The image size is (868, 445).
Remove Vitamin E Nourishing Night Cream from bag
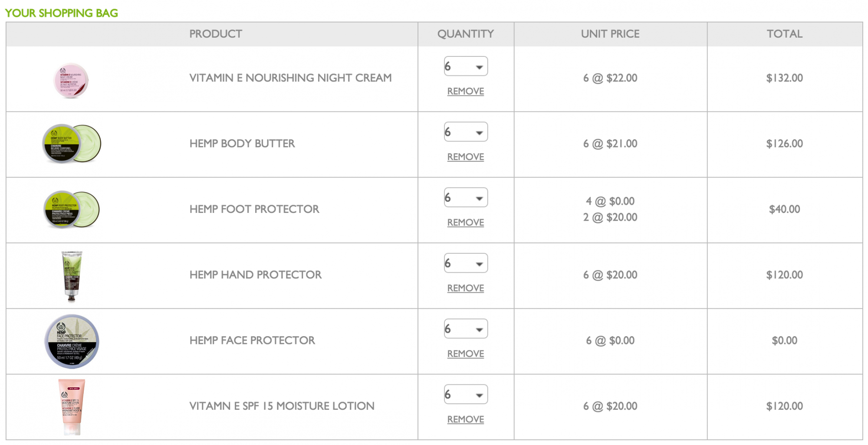coord(466,91)
